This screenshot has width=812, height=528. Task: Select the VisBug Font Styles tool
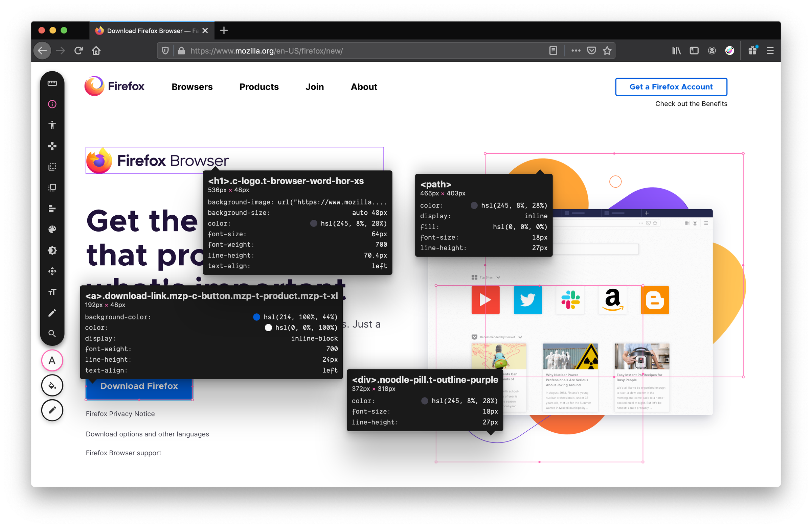point(52,292)
